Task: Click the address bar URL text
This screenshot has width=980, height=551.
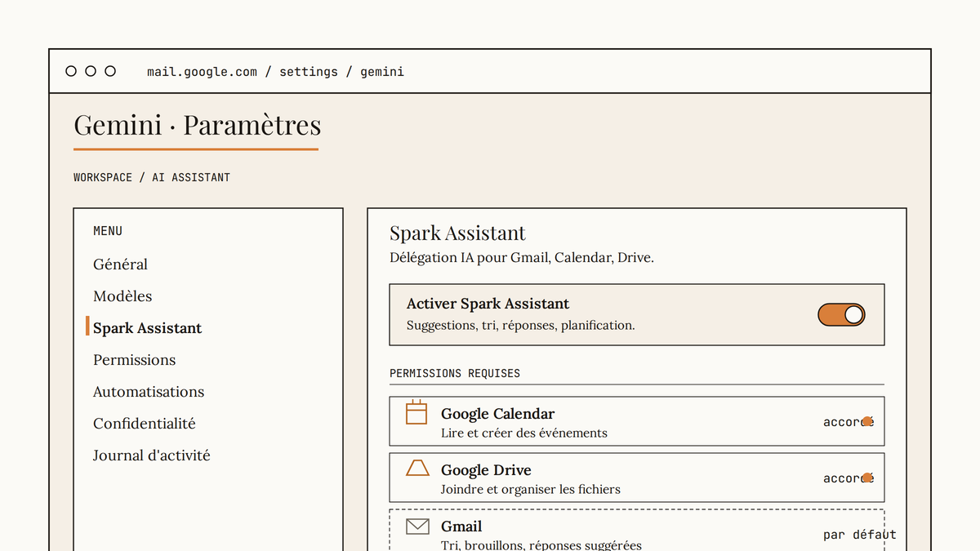Action: [275, 72]
